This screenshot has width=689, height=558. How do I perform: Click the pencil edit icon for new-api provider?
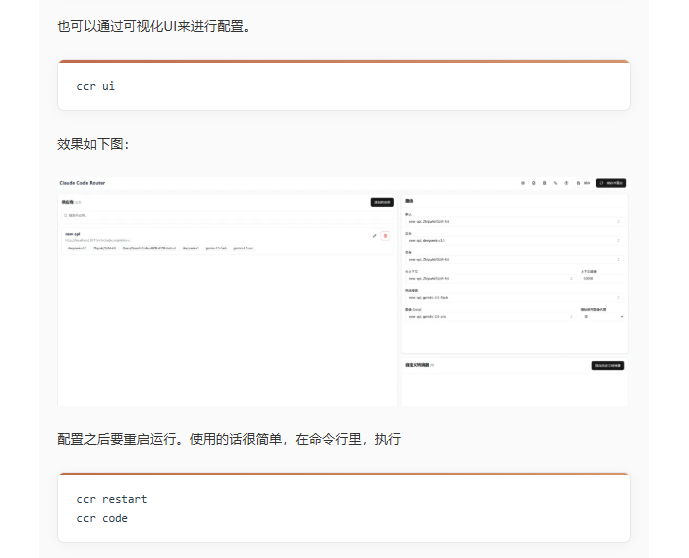(x=374, y=236)
